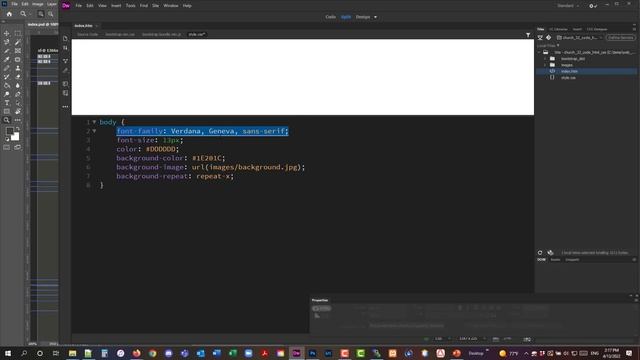
Task: Select the Frame tool in Photoshop
Action: click(18, 51)
